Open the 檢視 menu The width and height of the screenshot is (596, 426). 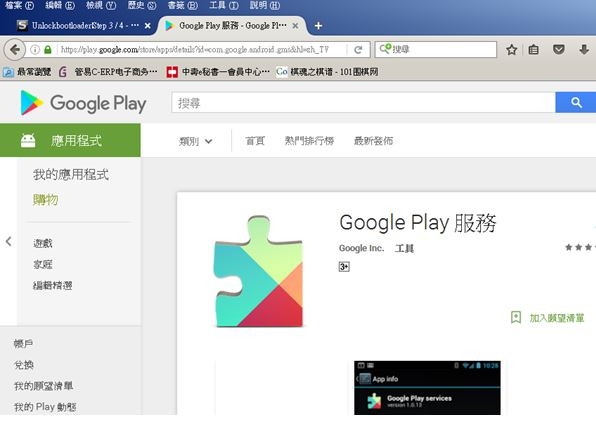coord(101,5)
